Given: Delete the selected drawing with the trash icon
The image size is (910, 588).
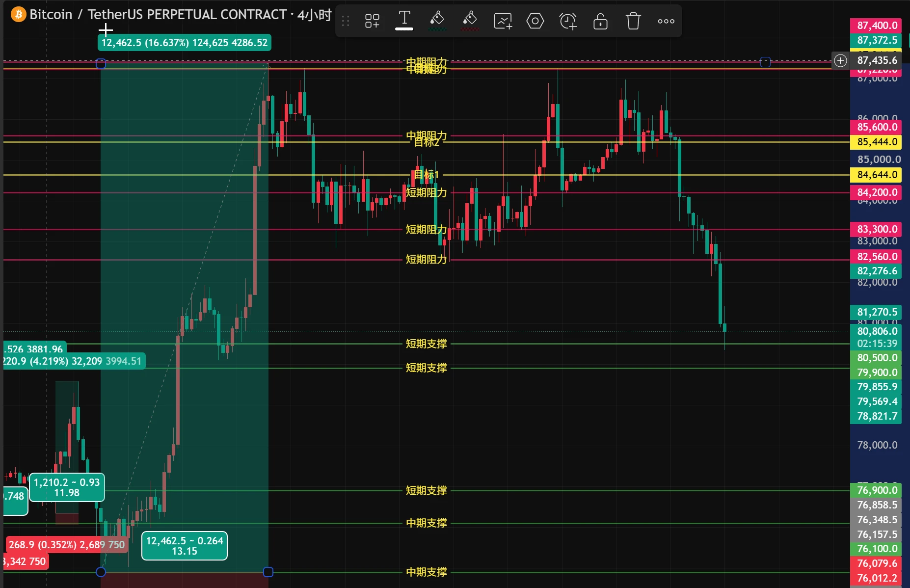Looking at the screenshot, I should pos(633,21).
